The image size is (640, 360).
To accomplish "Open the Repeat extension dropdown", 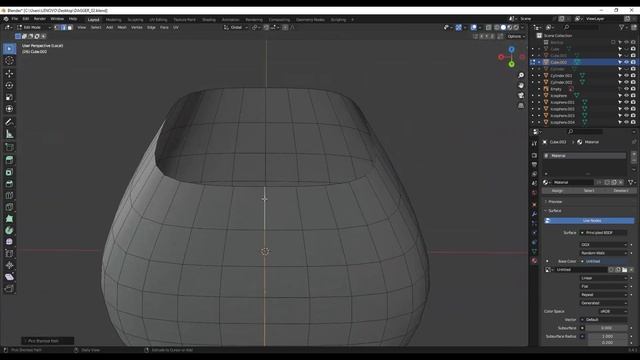I will tap(604, 295).
